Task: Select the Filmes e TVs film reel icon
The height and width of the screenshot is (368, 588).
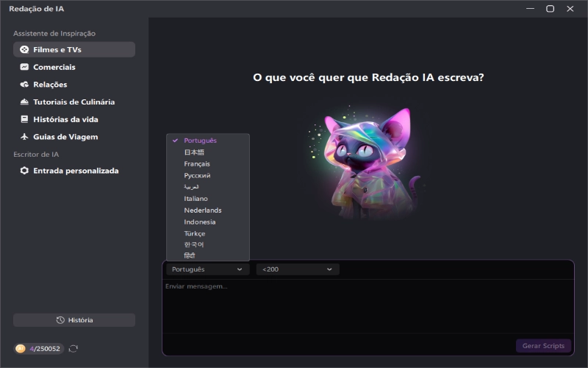Action: pyautogui.click(x=24, y=49)
